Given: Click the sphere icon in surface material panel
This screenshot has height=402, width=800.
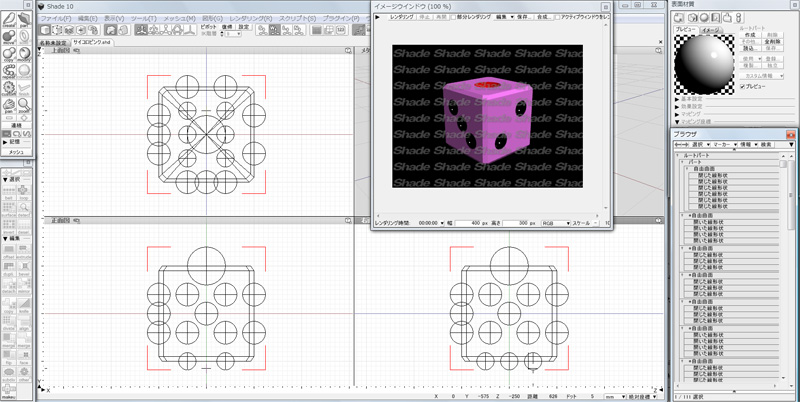Looking at the screenshot, I should 703,18.
